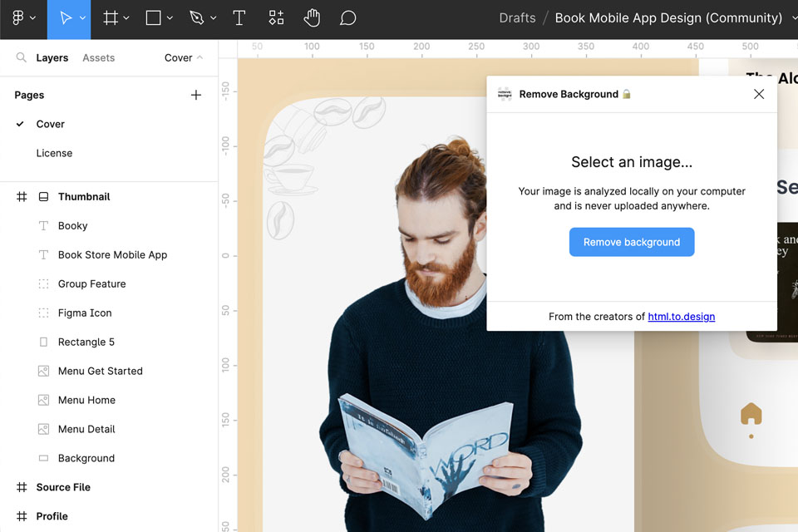Click the Book Mobile App Design file name
This screenshot has width=798, height=532.
click(668, 17)
